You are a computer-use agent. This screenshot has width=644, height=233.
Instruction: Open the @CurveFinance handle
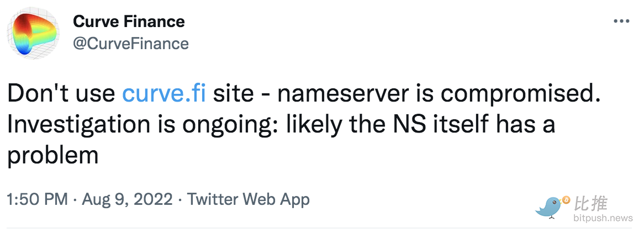(131, 43)
